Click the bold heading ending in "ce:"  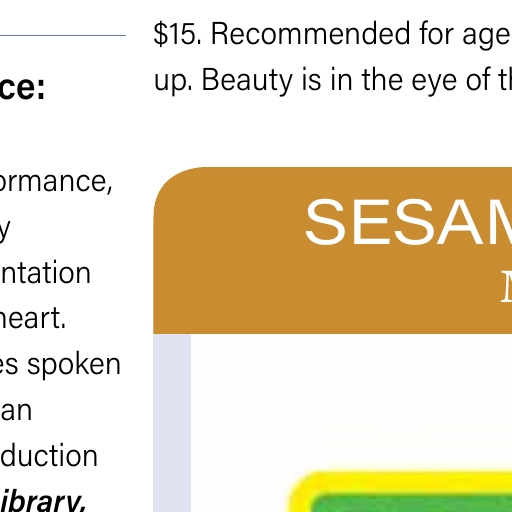(22, 87)
